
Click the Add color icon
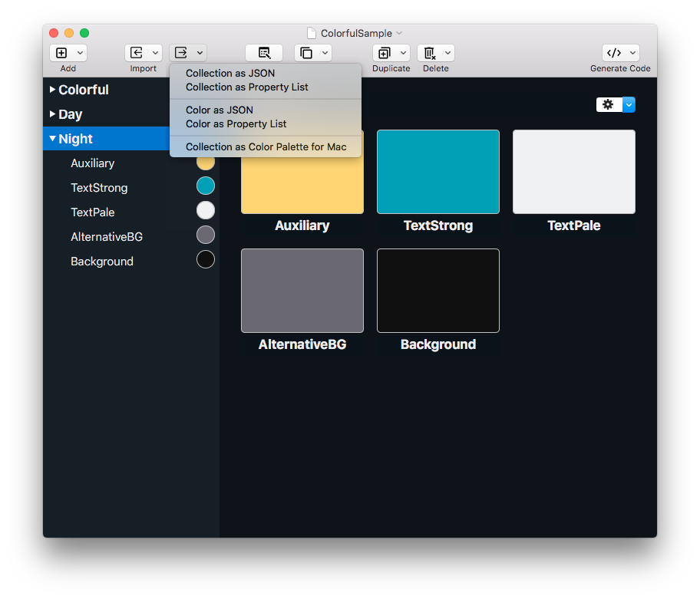pos(61,52)
